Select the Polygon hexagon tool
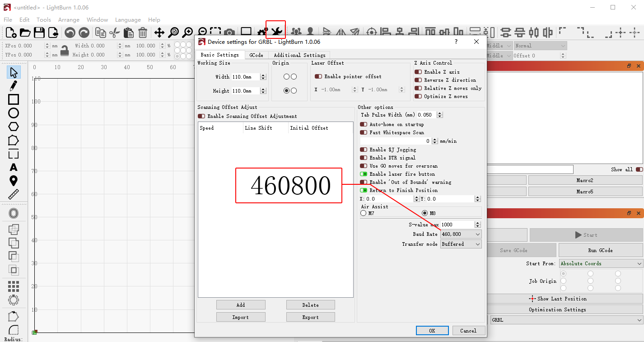Image resolution: width=644 pixels, height=342 pixels. [14, 126]
